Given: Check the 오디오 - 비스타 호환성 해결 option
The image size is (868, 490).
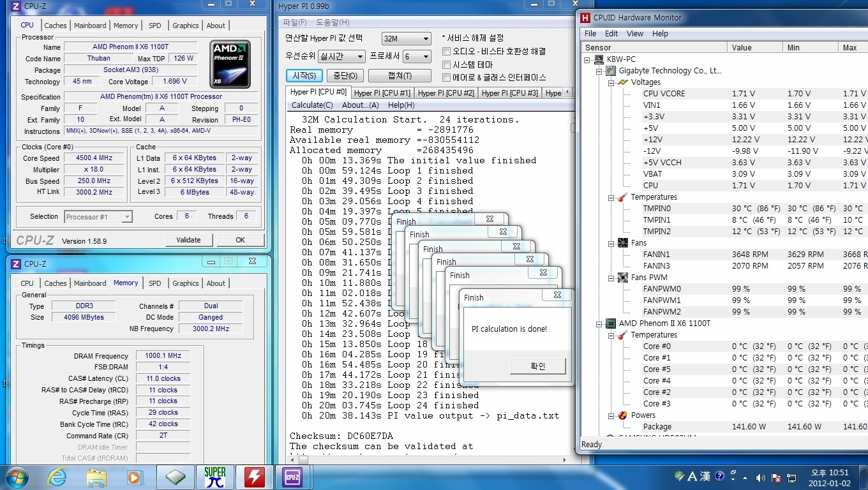Looking at the screenshot, I should point(447,52).
